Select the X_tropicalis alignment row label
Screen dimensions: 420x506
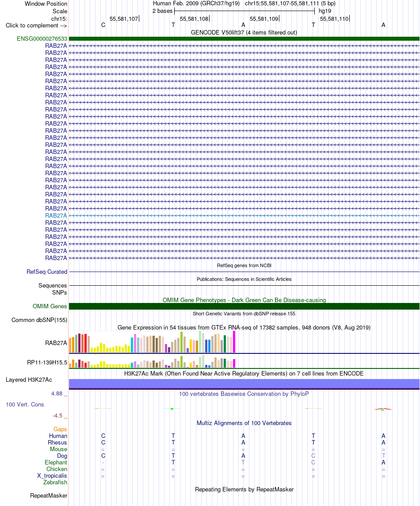52,475
